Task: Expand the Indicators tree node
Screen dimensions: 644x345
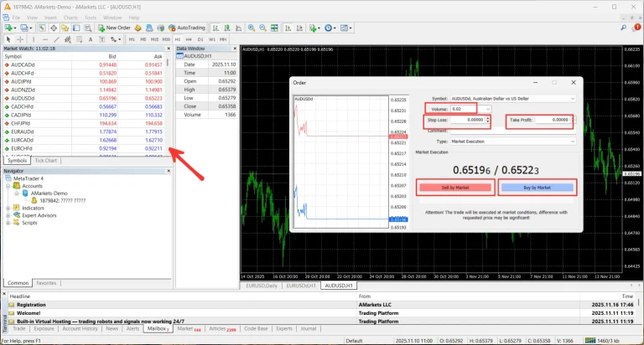Action: [x=8, y=208]
